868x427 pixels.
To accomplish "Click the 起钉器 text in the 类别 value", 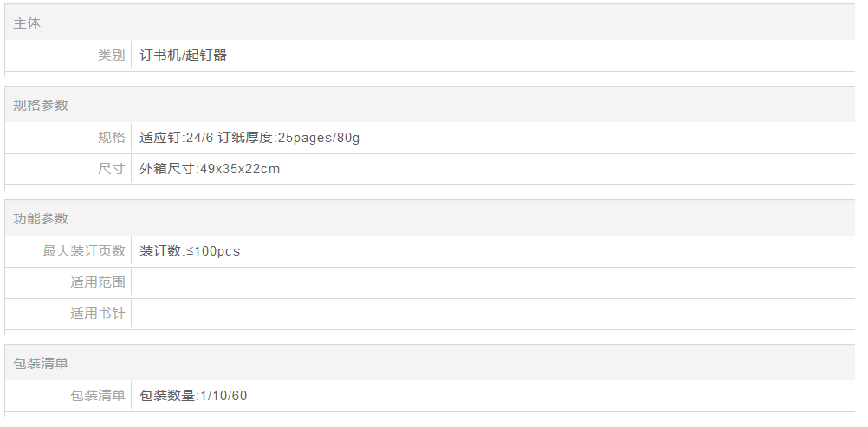I will pos(206,55).
